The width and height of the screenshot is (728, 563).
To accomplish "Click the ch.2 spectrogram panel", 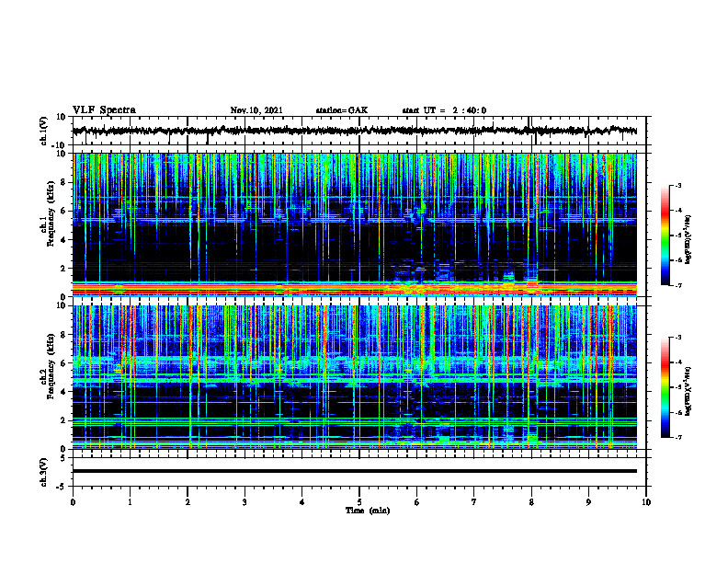I will (354, 377).
